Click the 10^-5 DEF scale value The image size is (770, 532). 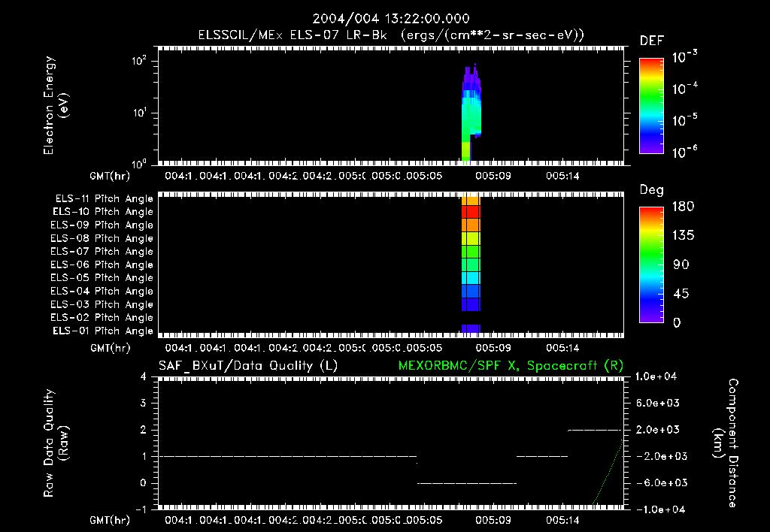[x=684, y=120]
